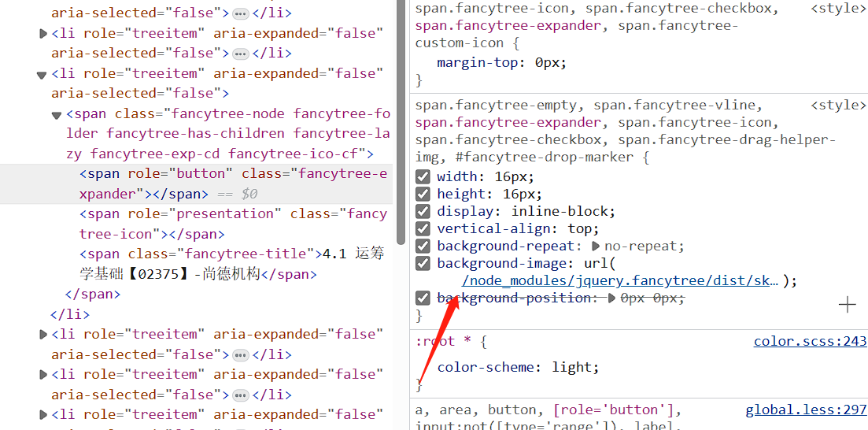Select the fancytree-title span node
This screenshot has height=430, width=868.
(x=197, y=254)
